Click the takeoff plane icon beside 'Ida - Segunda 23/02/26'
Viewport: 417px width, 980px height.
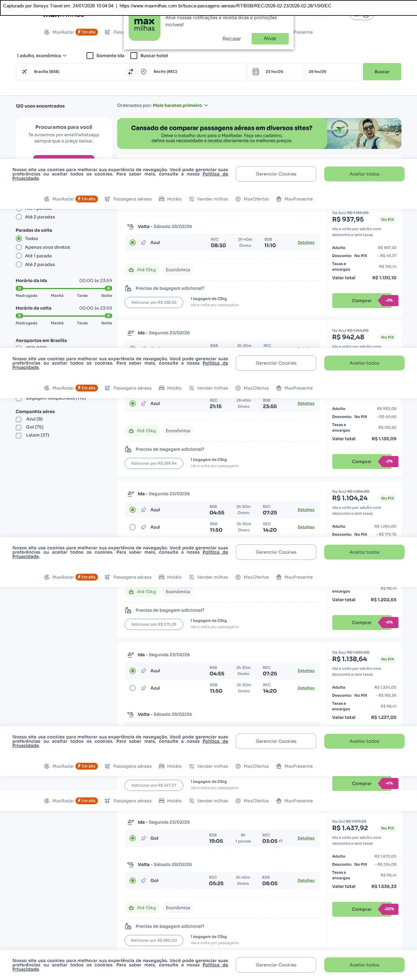[x=130, y=332]
